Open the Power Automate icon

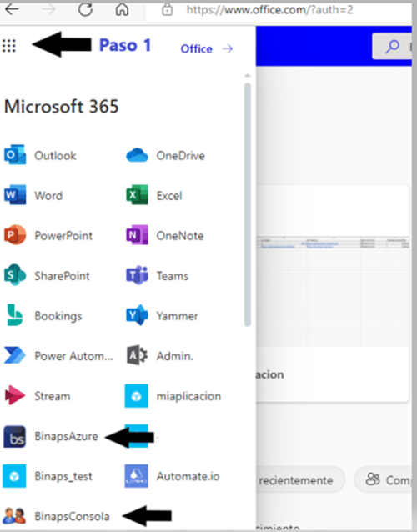tap(15, 355)
